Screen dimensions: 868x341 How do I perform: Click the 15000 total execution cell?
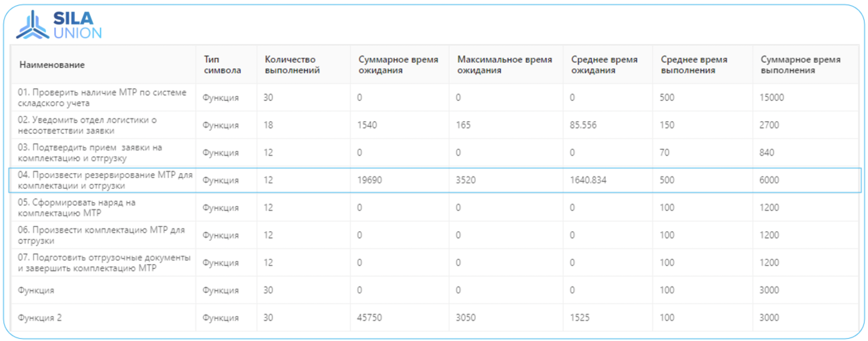click(772, 98)
